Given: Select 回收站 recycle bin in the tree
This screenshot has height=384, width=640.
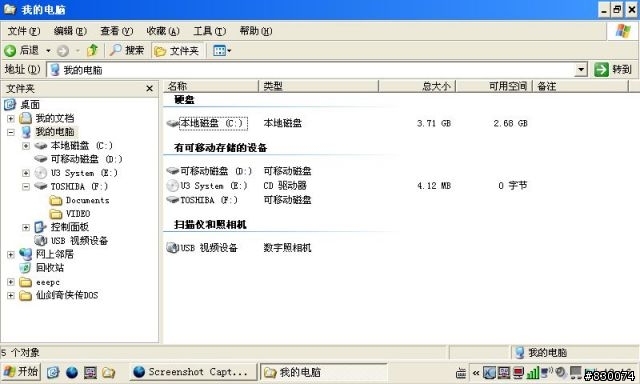Looking at the screenshot, I should coord(50,268).
